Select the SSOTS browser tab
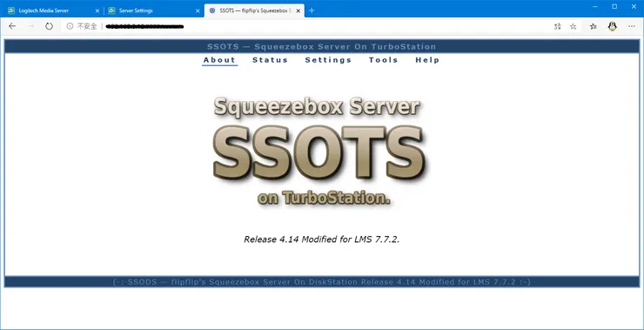 point(255,10)
